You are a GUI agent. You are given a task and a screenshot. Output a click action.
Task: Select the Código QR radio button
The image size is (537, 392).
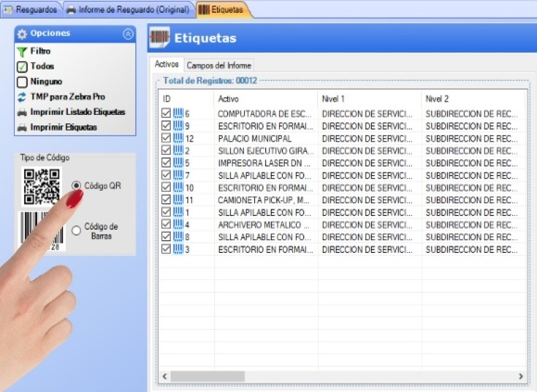[x=76, y=185]
